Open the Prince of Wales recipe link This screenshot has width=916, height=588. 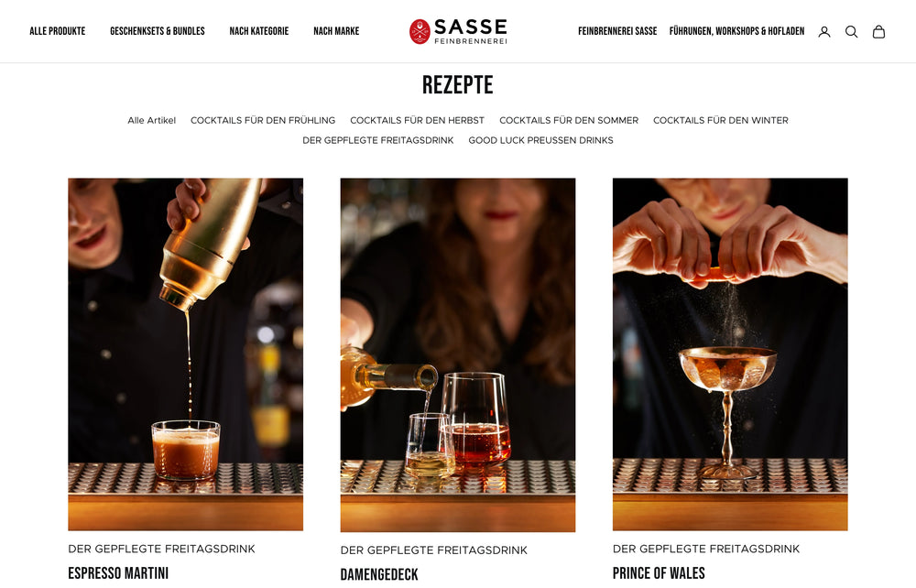[x=659, y=572]
